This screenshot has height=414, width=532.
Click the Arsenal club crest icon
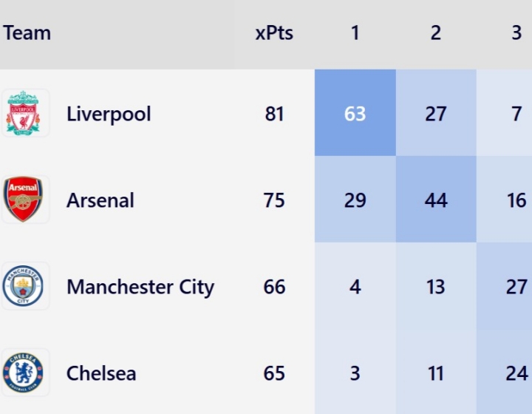pos(24,200)
